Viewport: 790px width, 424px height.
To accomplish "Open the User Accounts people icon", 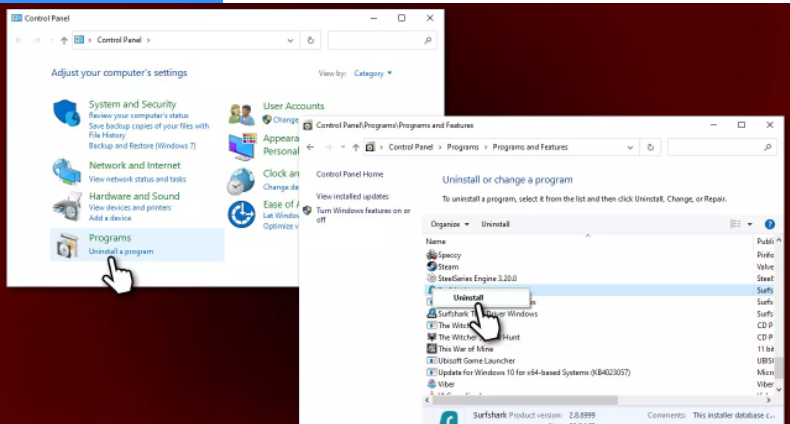I will (241, 114).
